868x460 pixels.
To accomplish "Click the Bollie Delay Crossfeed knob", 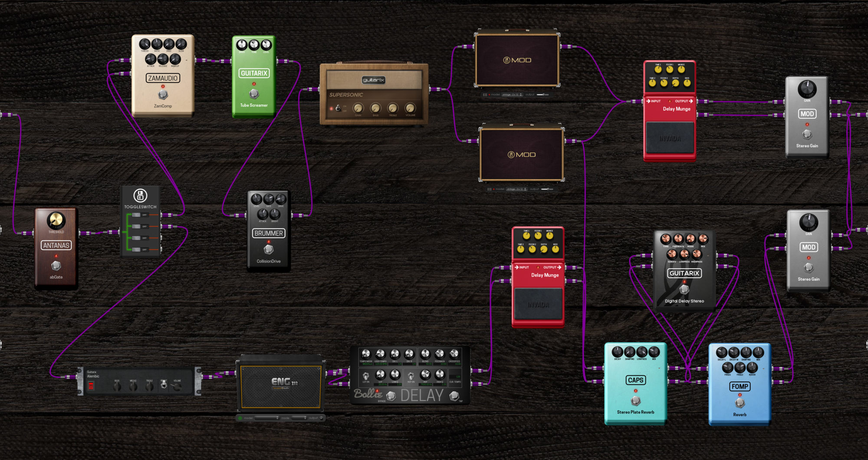I will click(x=454, y=354).
